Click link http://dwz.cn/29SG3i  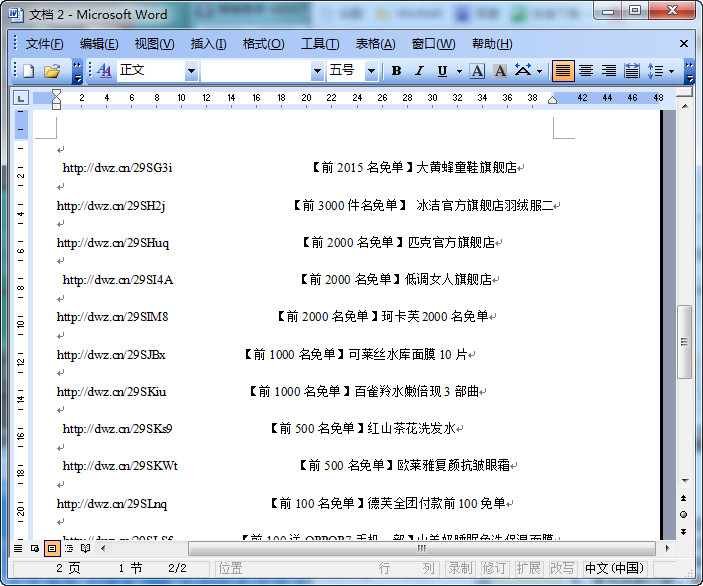coord(117,168)
